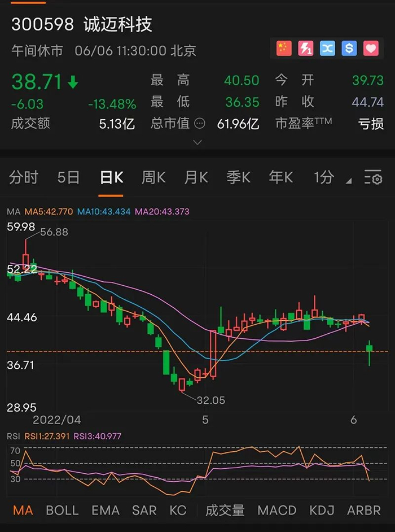The width and height of the screenshot is (395, 532).
Task: Select the 季K quarterly chart tab
Action: [x=238, y=177]
